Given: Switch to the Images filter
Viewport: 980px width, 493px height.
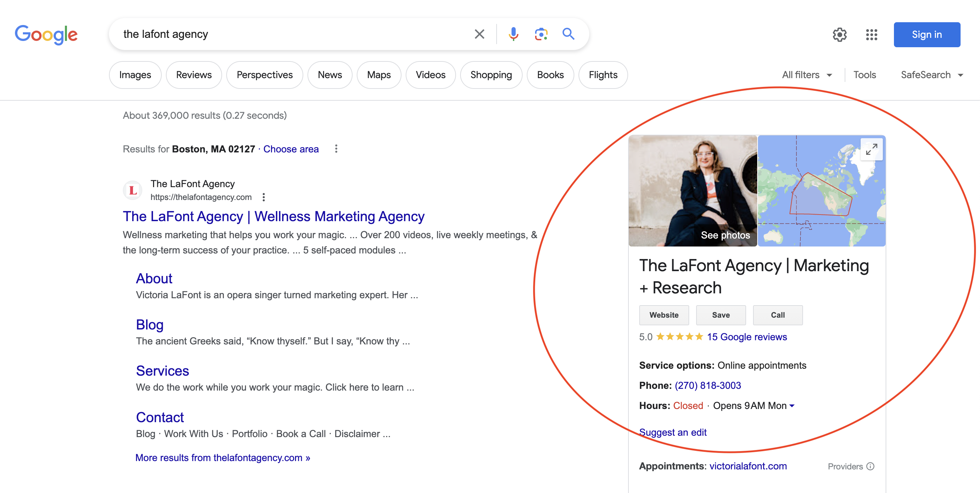Looking at the screenshot, I should pyautogui.click(x=135, y=75).
